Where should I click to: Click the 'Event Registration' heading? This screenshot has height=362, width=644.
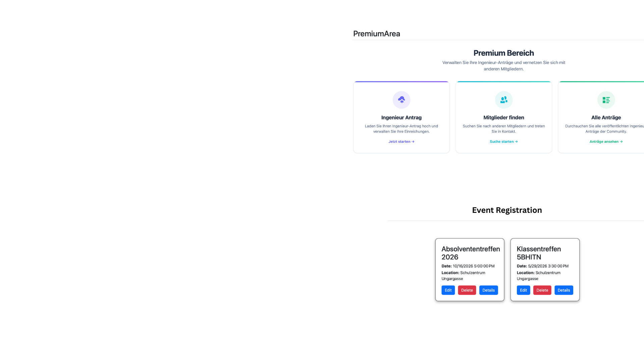pos(507,210)
